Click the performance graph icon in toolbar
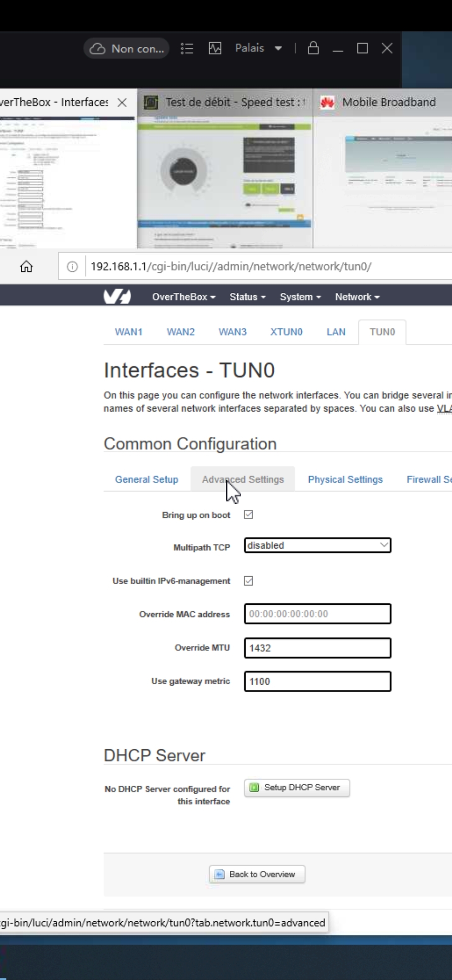Viewport: 452px width, 980px height. 215,49
